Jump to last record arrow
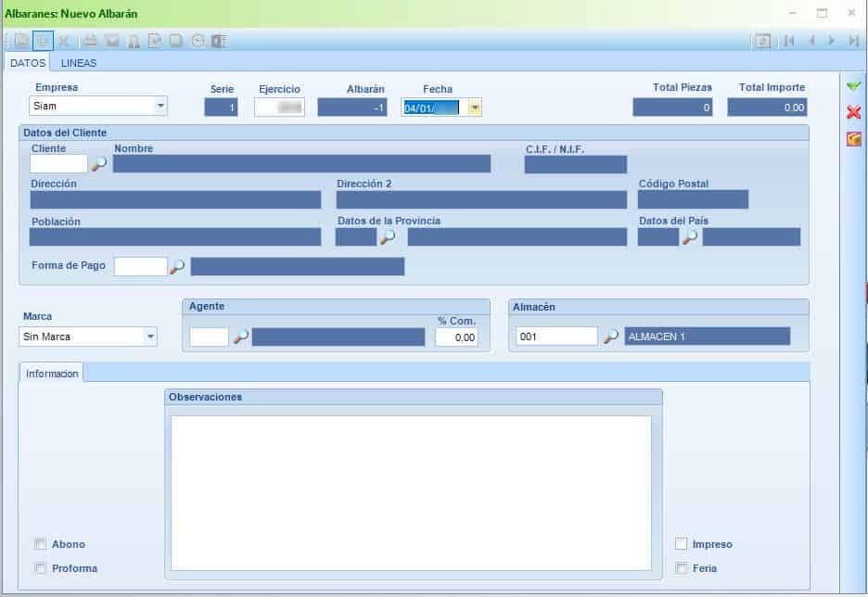Viewport: 868px width, 597px height. coord(853,41)
